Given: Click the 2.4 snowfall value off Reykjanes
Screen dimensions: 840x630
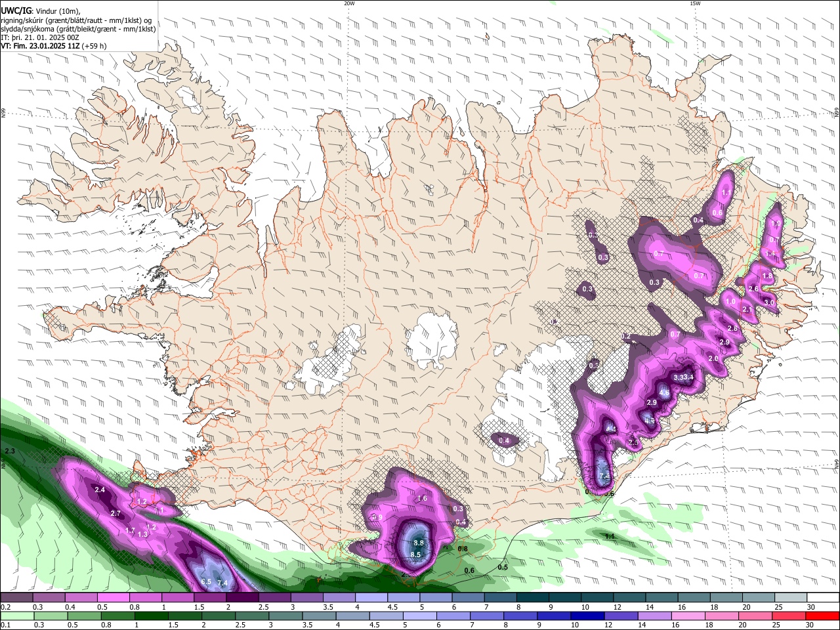Looking at the screenshot, I should point(100,490).
